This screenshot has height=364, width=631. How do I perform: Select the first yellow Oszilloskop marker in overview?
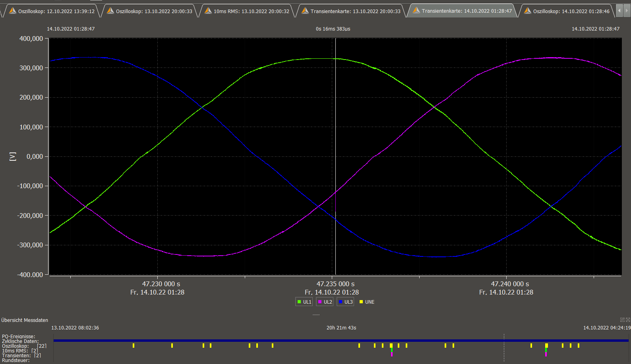click(x=134, y=346)
